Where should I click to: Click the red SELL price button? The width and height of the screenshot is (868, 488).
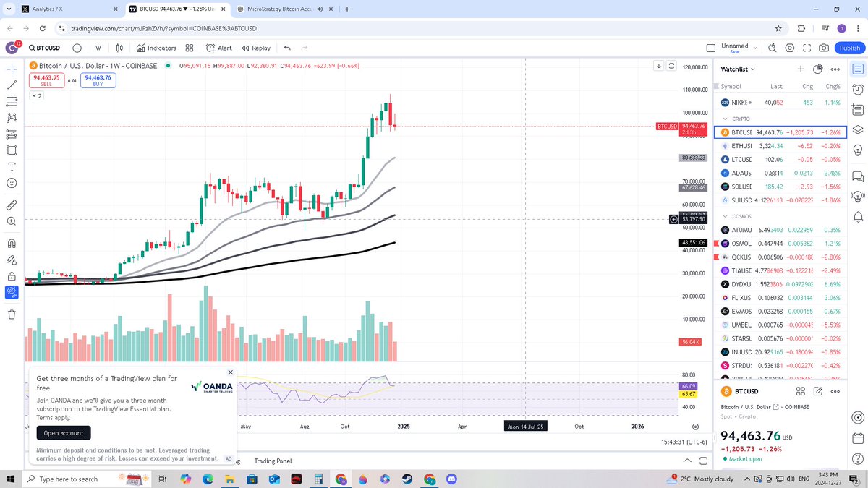point(46,80)
